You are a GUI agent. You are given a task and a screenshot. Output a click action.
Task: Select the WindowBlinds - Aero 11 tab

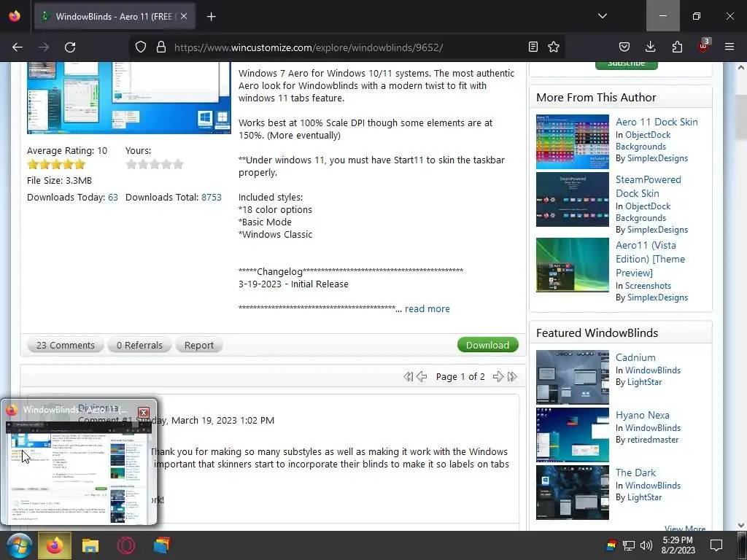(115, 16)
